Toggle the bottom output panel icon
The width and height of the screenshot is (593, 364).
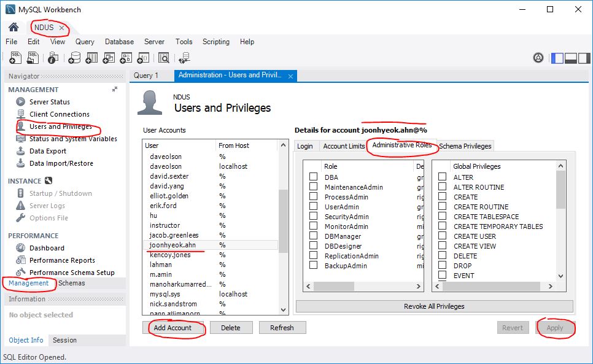(x=570, y=58)
